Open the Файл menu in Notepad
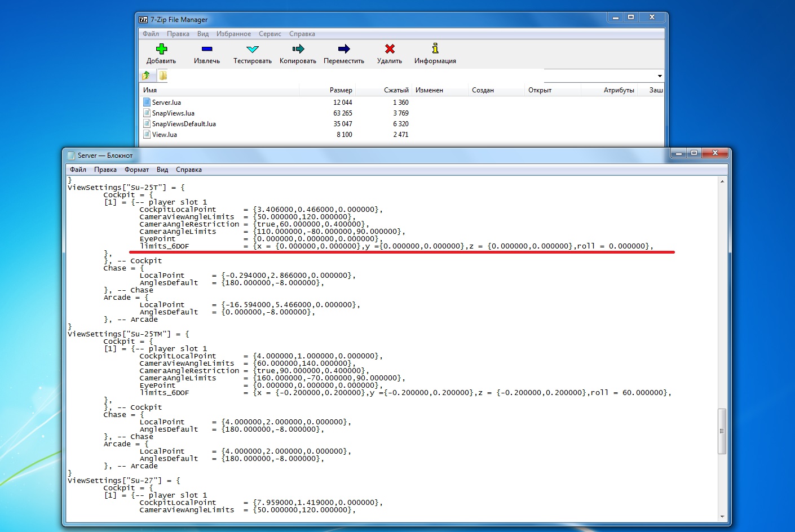Viewport: 795px width, 532px height. (78, 170)
